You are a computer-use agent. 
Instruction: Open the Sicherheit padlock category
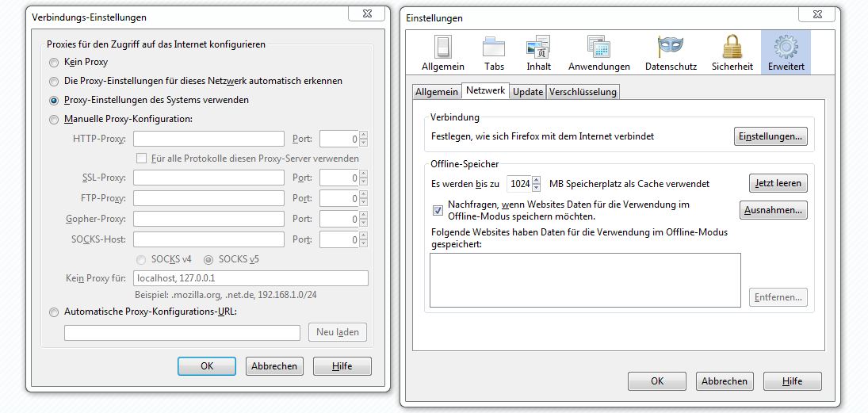point(732,54)
